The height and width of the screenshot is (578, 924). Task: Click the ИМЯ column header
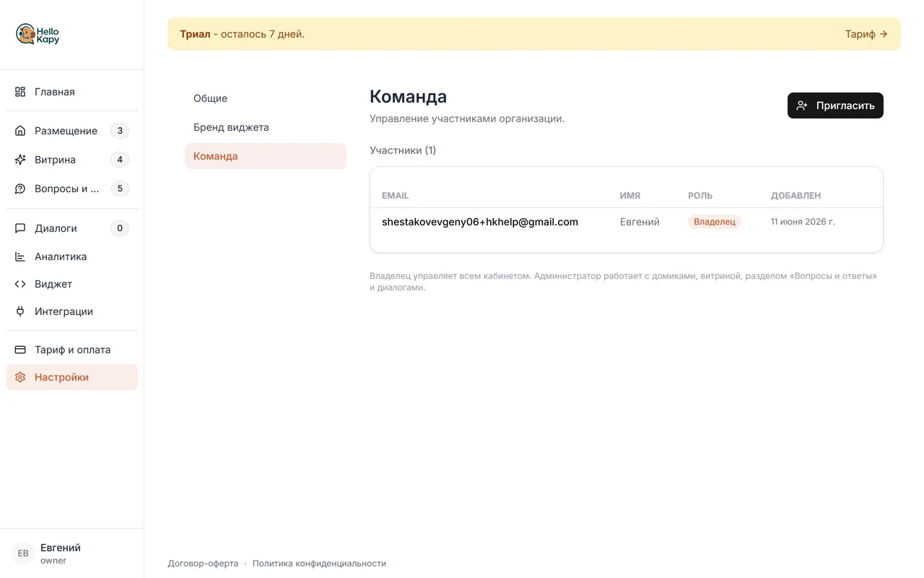coord(630,196)
